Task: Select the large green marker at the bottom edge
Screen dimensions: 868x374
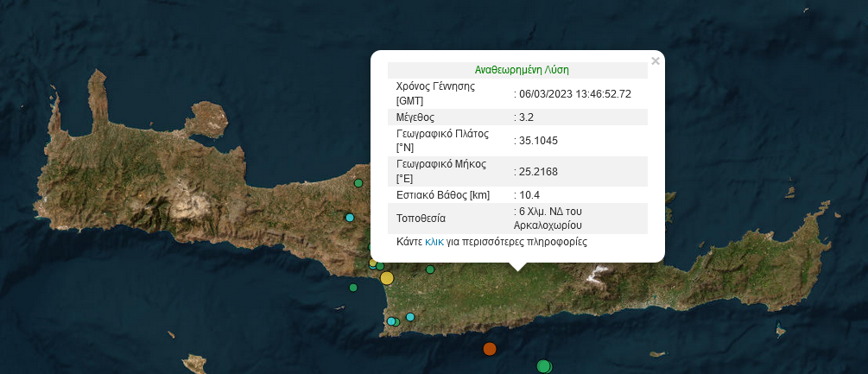Action: pyautogui.click(x=543, y=366)
